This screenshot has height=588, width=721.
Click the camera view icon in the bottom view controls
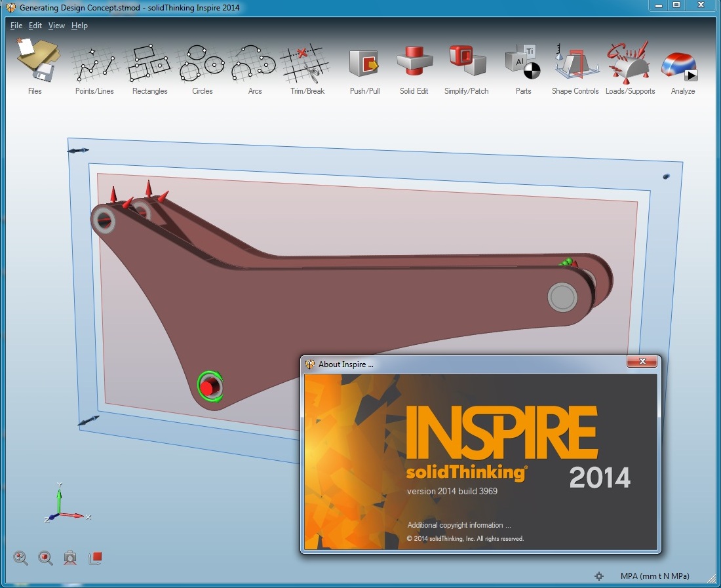coord(70,558)
